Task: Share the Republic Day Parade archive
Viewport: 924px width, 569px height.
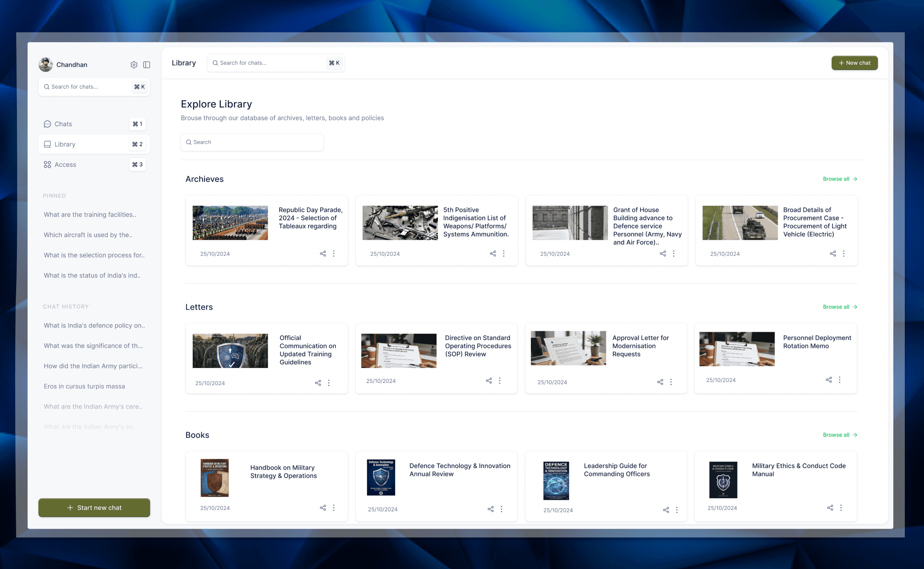Action: [323, 254]
